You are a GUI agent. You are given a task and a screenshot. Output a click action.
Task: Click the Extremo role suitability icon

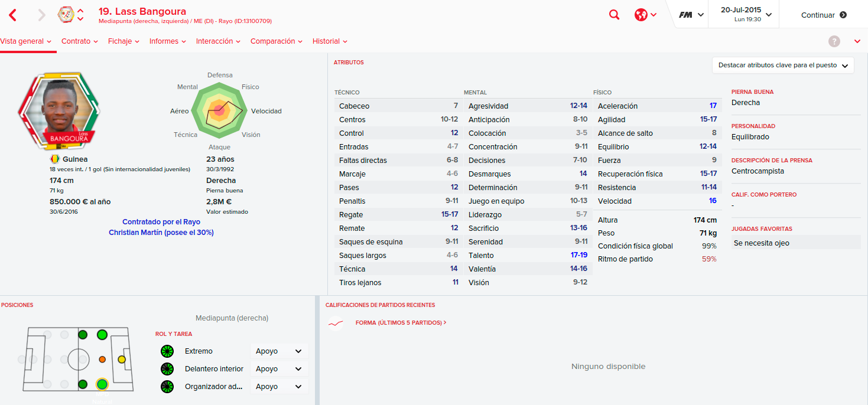(167, 351)
